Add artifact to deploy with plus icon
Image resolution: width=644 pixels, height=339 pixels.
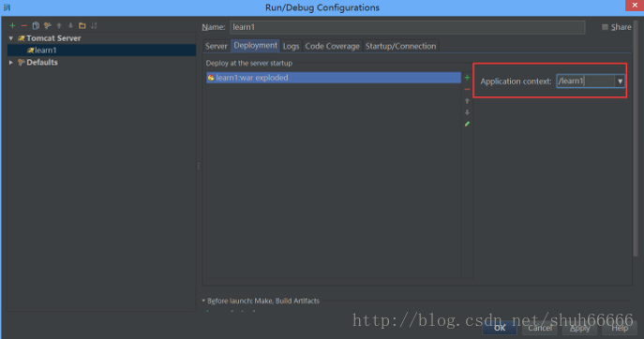click(467, 78)
